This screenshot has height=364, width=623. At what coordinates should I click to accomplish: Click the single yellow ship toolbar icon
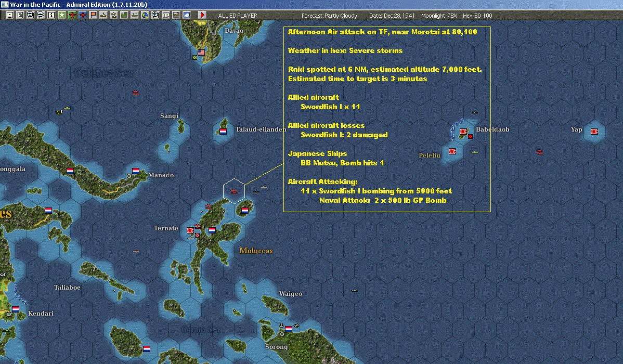click(x=103, y=15)
